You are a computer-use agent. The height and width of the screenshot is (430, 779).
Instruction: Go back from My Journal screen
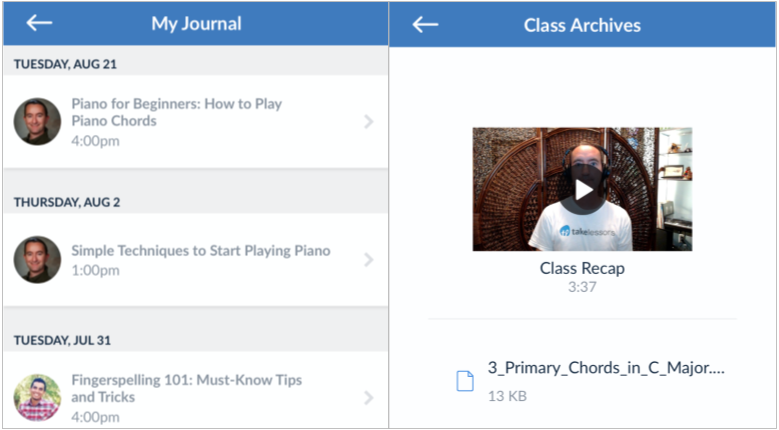39,23
